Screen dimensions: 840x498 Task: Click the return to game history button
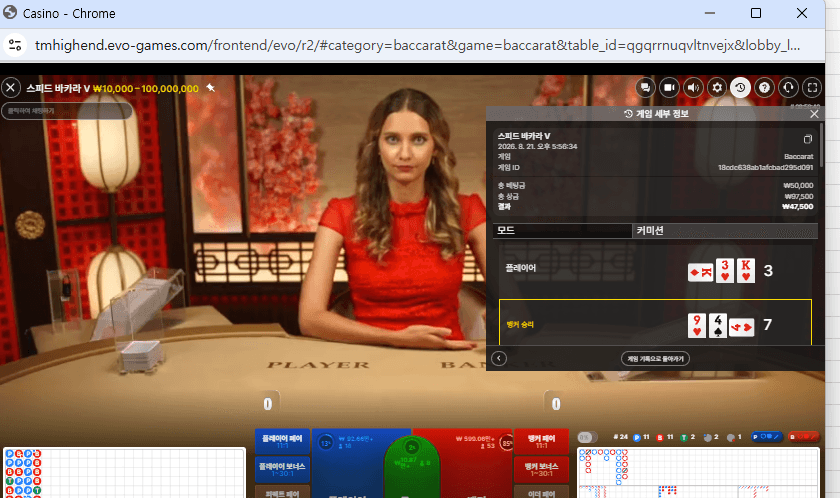coord(655,358)
